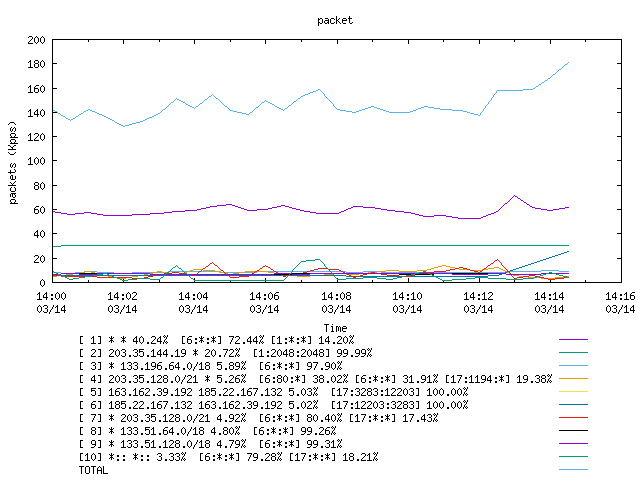This screenshot has height=480, width=640.
Task: Click the green line sample for legend [10]
Action: 573,456
